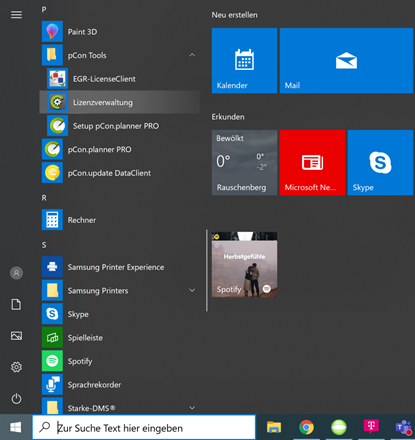Open Paint 3D from the app list
The width and height of the screenshot is (415, 440).
120,32
